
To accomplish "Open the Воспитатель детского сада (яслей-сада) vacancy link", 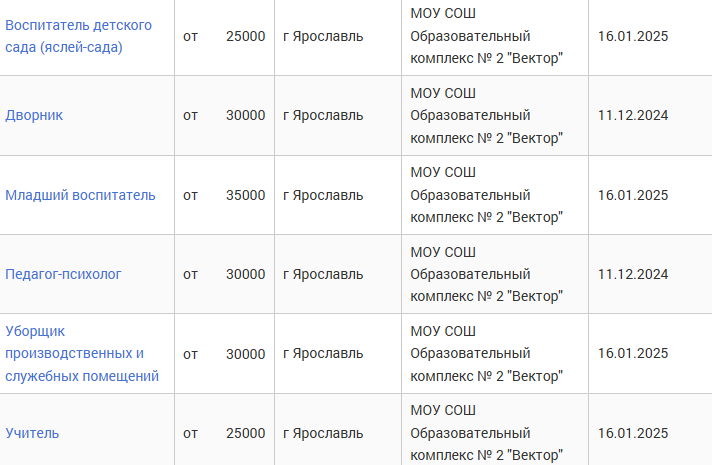I will 78,36.
